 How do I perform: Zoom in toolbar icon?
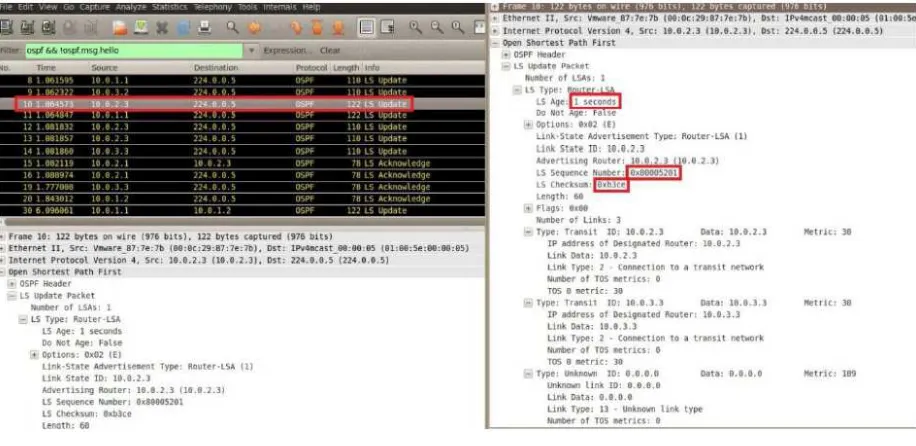click(x=415, y=27)
